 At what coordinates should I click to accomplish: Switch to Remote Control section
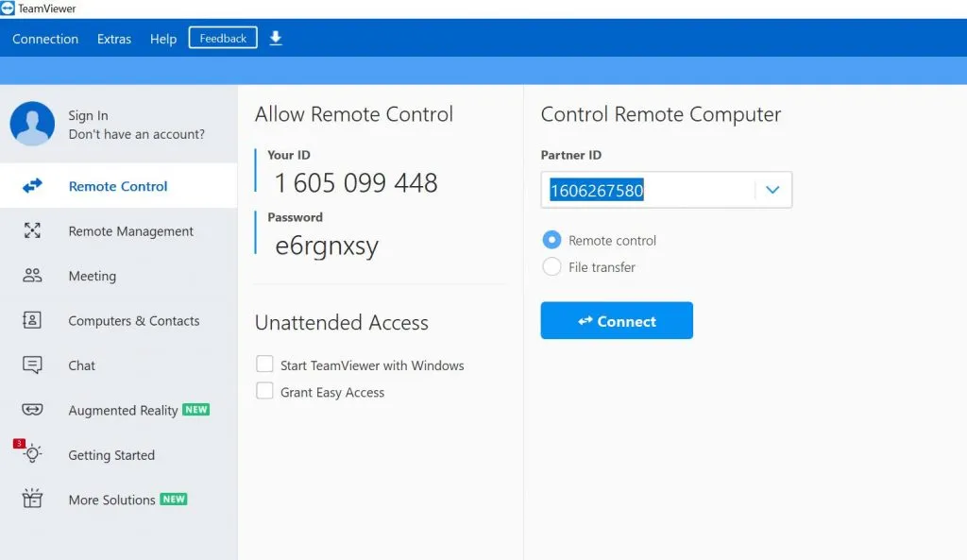118,186
